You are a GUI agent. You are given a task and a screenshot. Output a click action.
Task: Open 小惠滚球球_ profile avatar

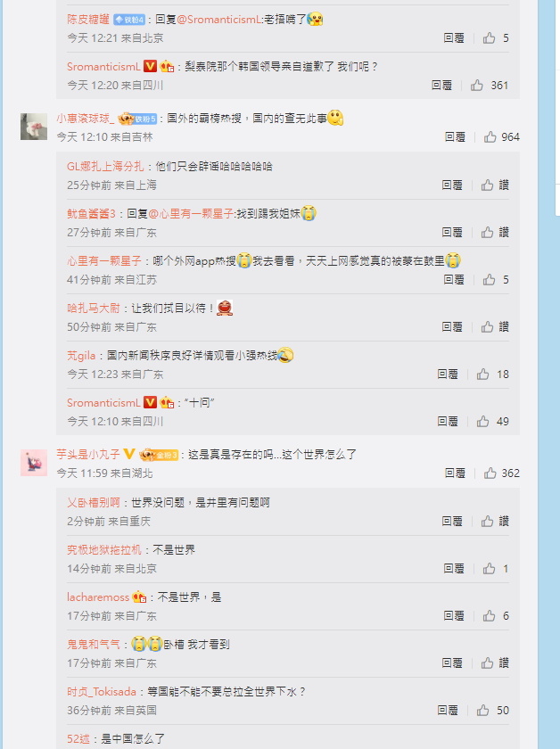(x=34, y=127)
